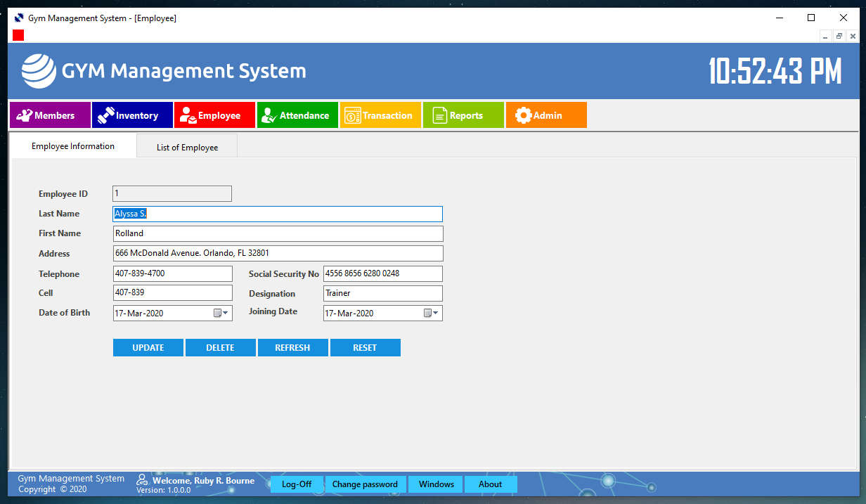Close the inner Employee child window
This screenshot has height=504, width=866.
(853, 36)
